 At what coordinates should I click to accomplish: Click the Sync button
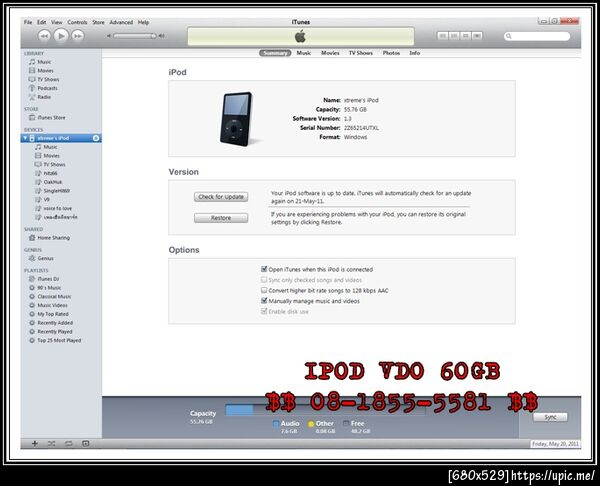point(550,417)
